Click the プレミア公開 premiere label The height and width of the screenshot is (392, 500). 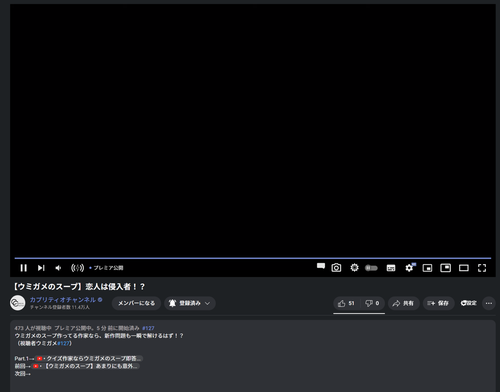click(x=108, y=268)
